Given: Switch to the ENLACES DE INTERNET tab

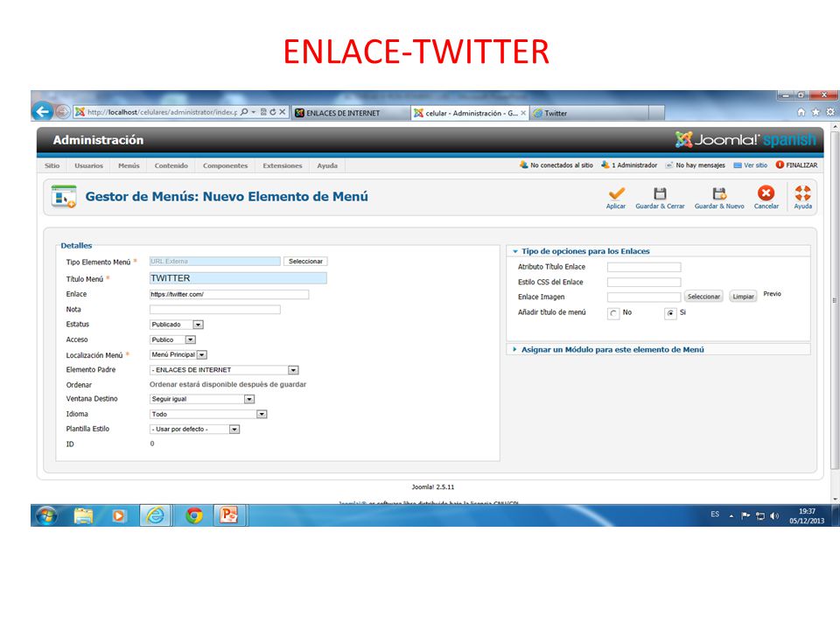Looking at the screenshot, I should 351,113.
